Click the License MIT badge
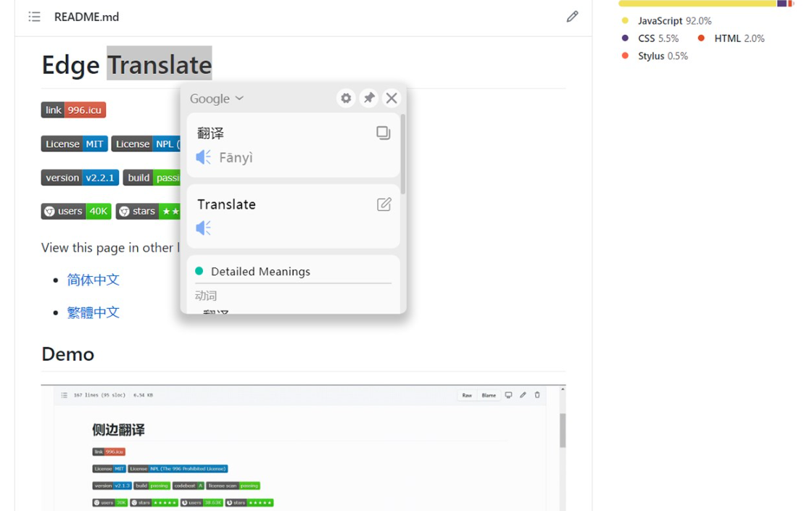812x511 pixels. coord(75,144)
